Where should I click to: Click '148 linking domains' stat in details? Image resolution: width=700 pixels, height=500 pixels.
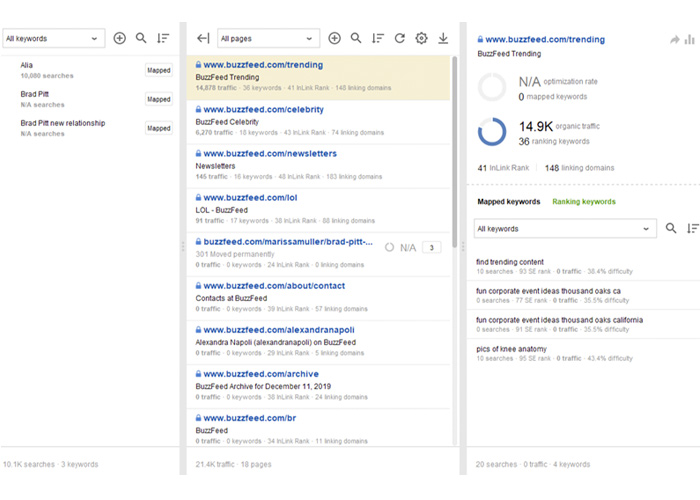[579, 168]
